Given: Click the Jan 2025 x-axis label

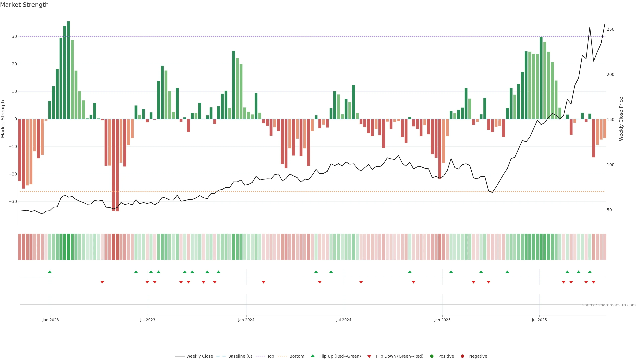Looking at the screenshot, I should pyautogui.click(x=442, y=320).
